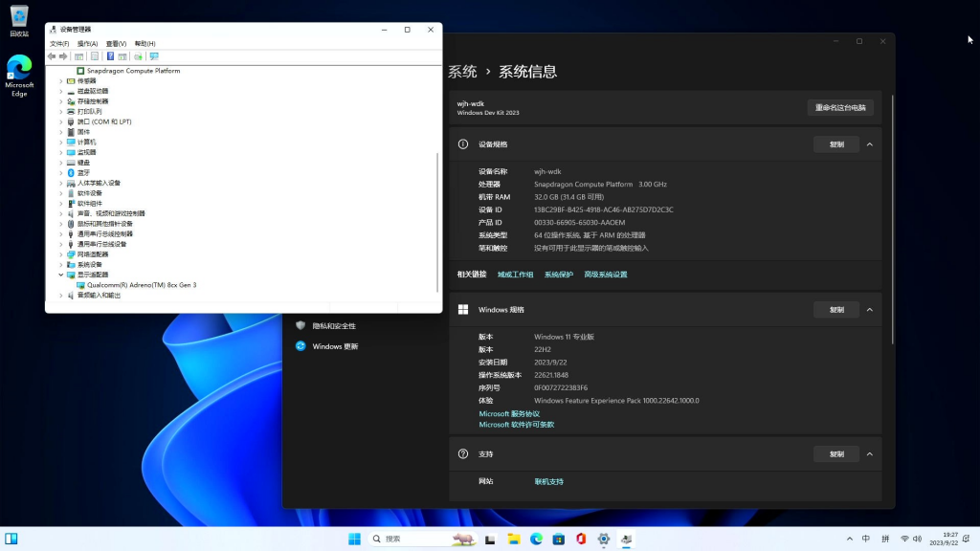Open the Microsoft Edge desktop shortcut
This screenshot has height=551, width=980.
[19, 76]
